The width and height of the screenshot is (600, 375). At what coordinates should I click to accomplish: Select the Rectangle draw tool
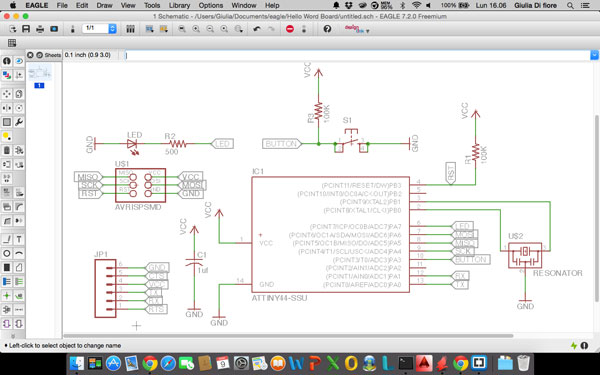tap(7, 267)
